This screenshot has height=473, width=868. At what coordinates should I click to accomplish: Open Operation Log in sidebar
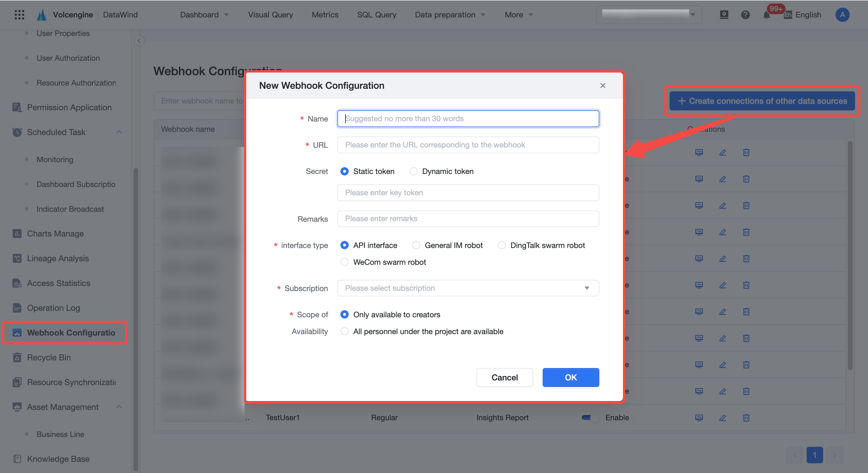click(x=53, y=308)
